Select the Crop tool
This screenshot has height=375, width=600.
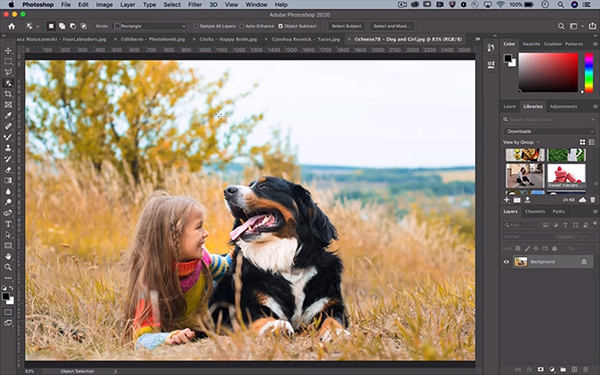pos(8,94)
